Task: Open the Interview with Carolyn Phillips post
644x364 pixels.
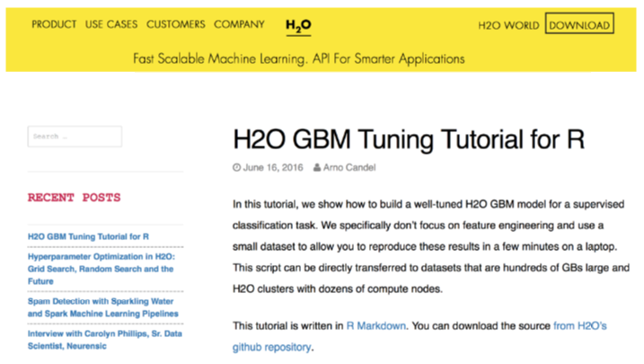Action: pyautogui.click(x=105, y=340)
